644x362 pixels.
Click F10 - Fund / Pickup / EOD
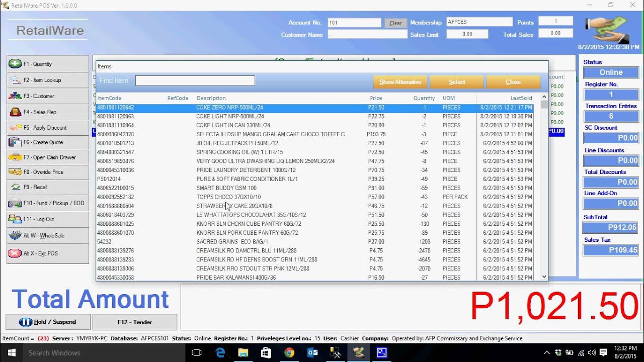48,203
